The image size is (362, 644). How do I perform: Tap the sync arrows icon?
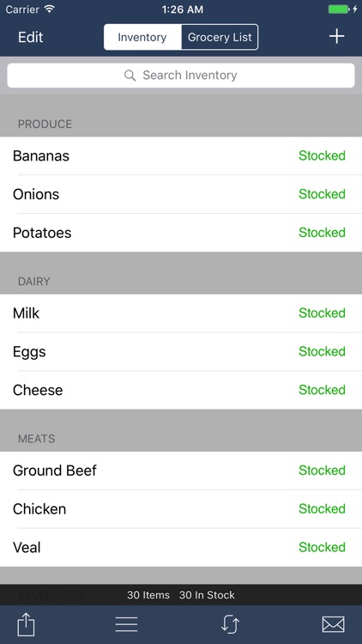(x=230, y=624)
